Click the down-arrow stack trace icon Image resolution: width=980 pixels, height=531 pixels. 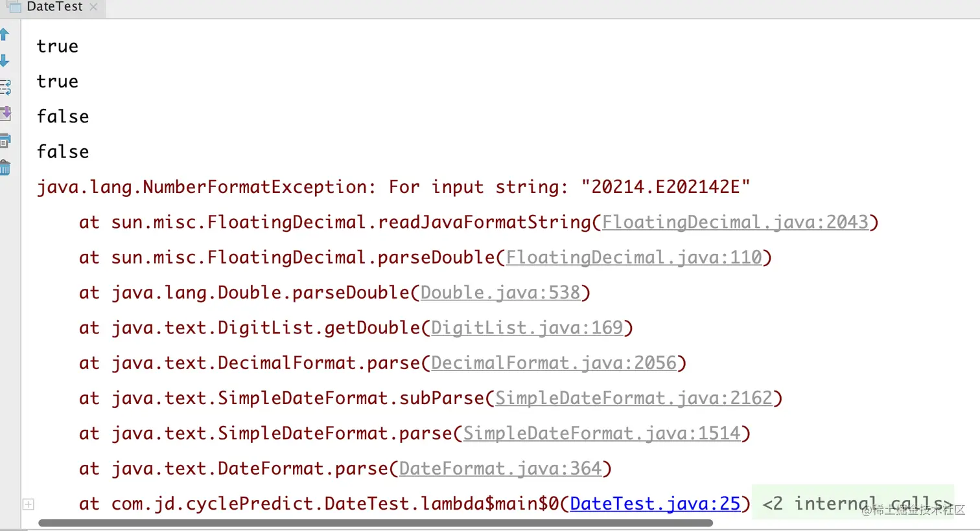[x=5, y=61]
